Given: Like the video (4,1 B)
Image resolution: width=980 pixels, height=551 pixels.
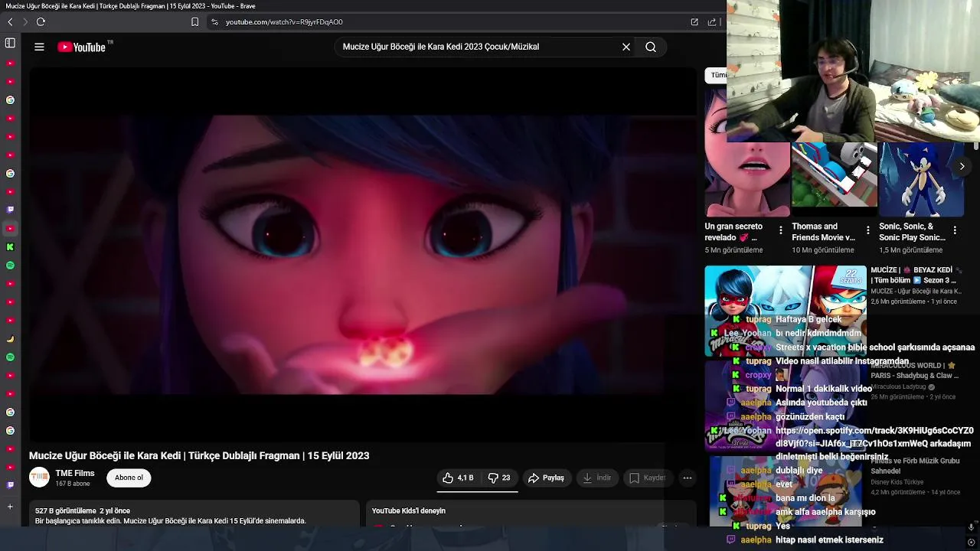Looking at the screenshot, I should coord(458,478).
